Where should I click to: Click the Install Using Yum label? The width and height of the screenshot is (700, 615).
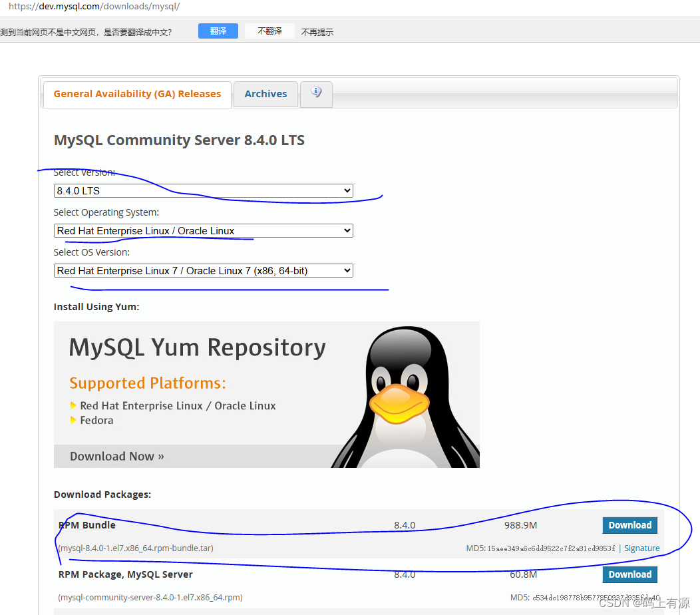(x=96, y=307)
